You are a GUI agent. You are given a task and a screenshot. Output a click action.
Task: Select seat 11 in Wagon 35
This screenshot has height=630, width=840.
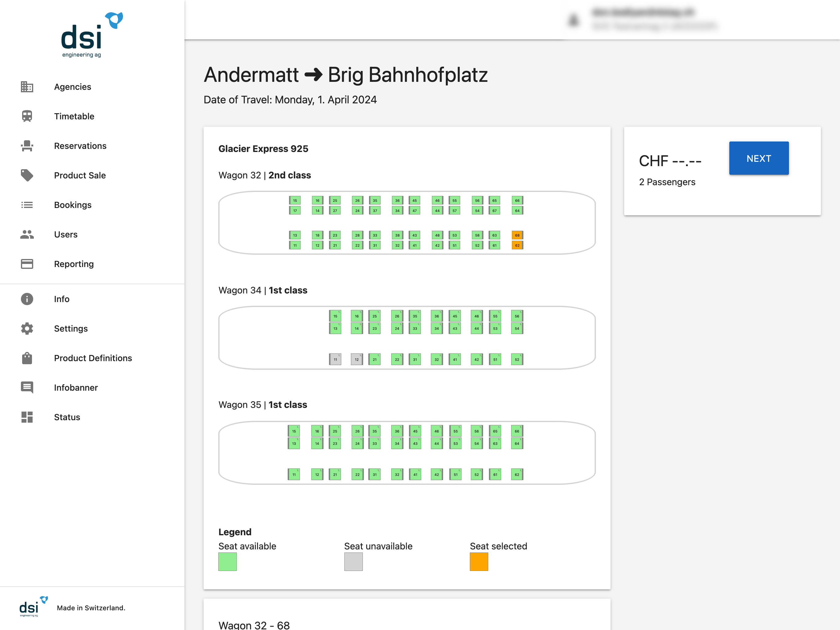(294, 474)
